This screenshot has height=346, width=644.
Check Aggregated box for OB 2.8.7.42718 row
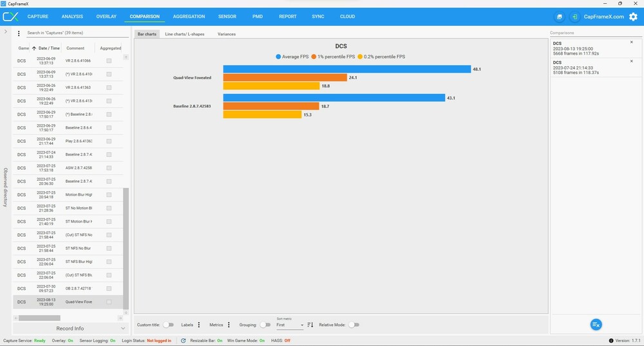(109, 289)
